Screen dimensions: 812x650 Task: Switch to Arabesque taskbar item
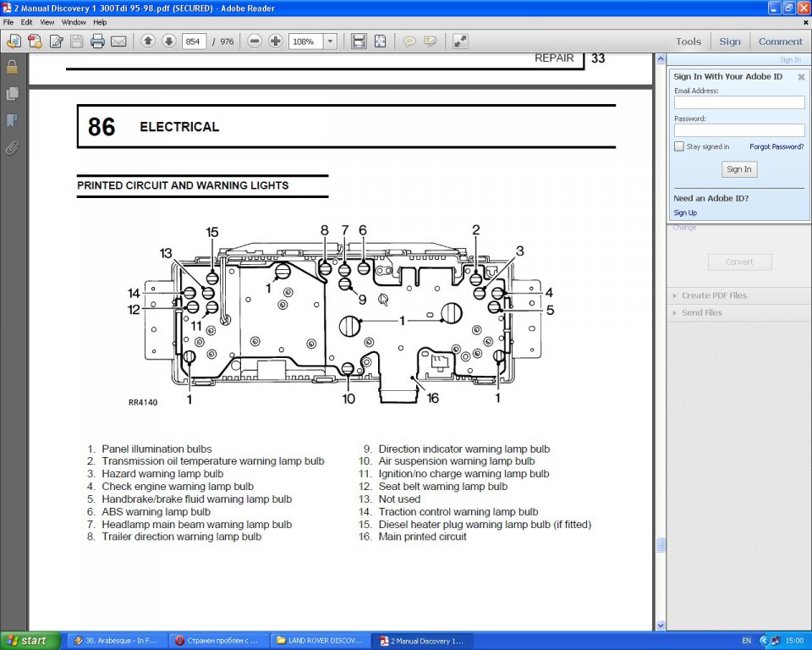[118, 641]
